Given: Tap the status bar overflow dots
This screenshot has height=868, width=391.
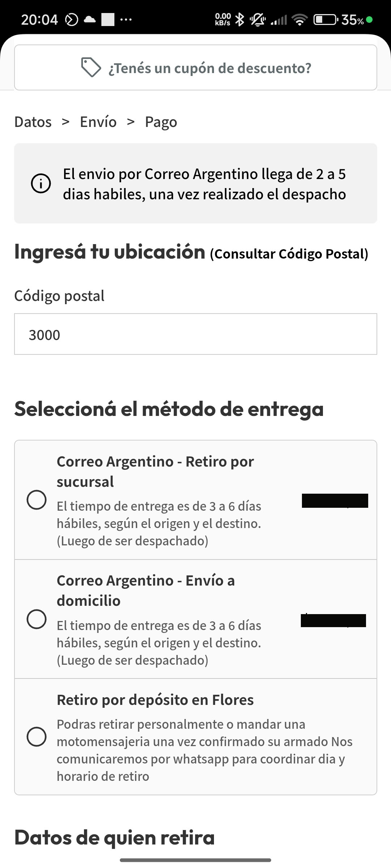Looking at the screenshot, I should [x=126, y=20].
